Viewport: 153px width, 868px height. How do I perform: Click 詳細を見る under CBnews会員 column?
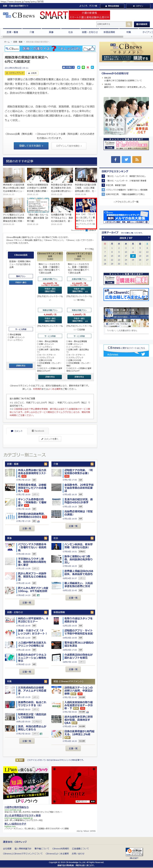point(21,365)
